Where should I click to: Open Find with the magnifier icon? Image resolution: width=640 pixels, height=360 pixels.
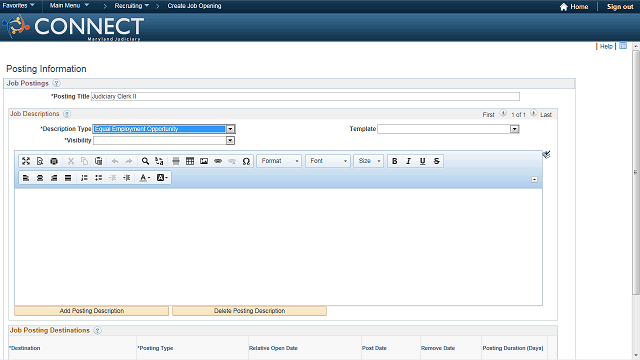145,161
